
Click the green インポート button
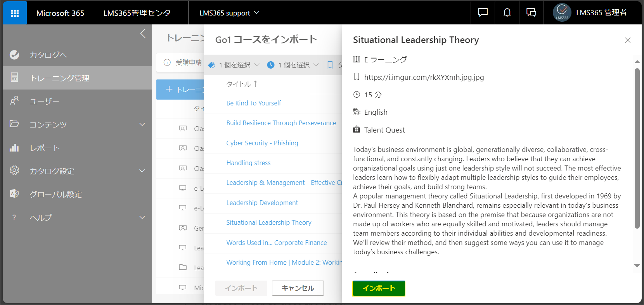pos(379,288)
